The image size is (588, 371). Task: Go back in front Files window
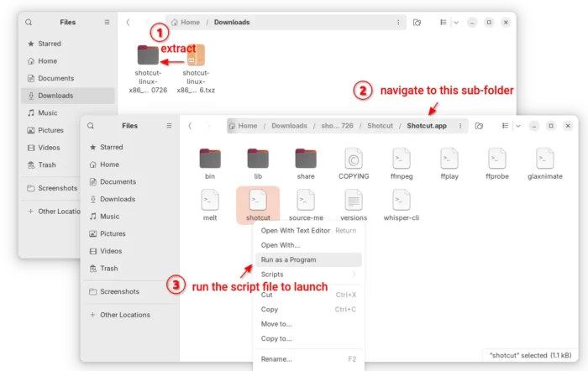pyautogui.click(x=190, y=126)
